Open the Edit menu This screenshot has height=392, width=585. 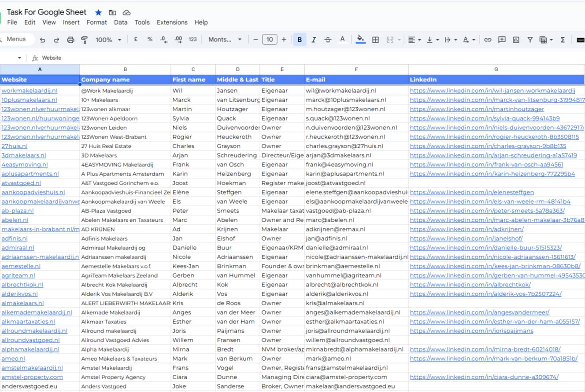coord(30,22)
